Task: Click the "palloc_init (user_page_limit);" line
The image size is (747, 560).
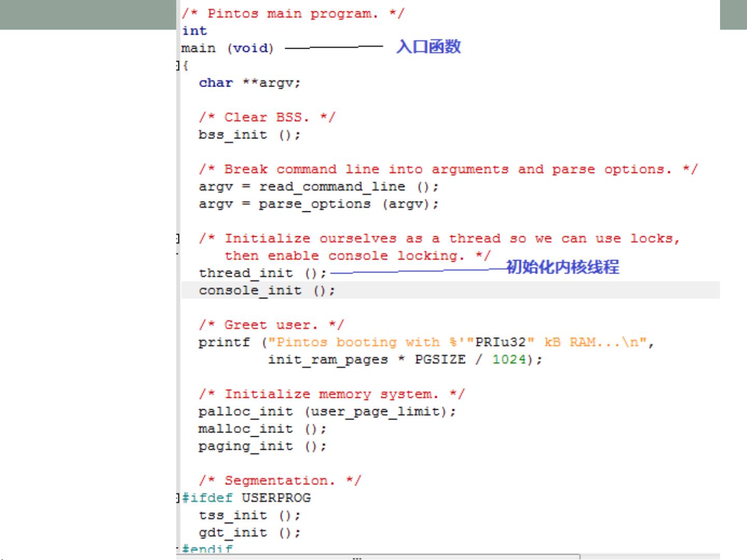Action: pos(327,412)
